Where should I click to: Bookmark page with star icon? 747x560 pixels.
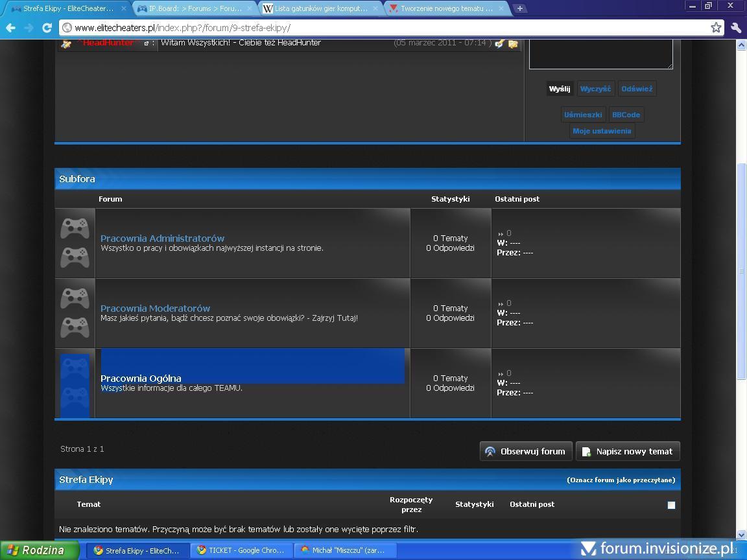(716, 27)
